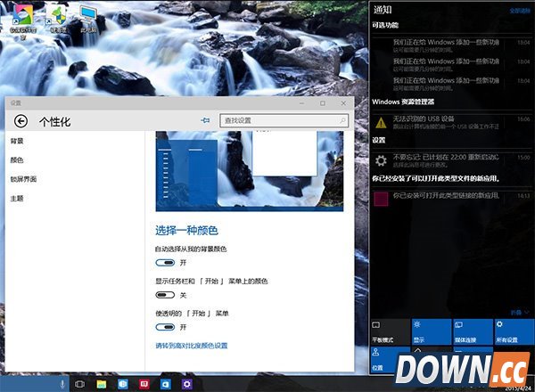Turn off the transparent Start menu switch
The width and height of the screenshot is (535, 392).
coord(165,327)
